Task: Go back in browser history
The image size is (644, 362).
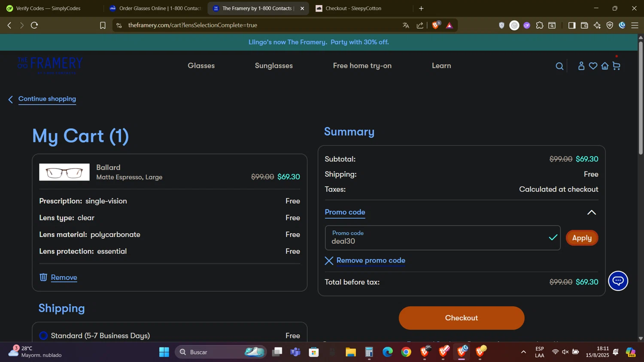Action: (x=9, y=25)
